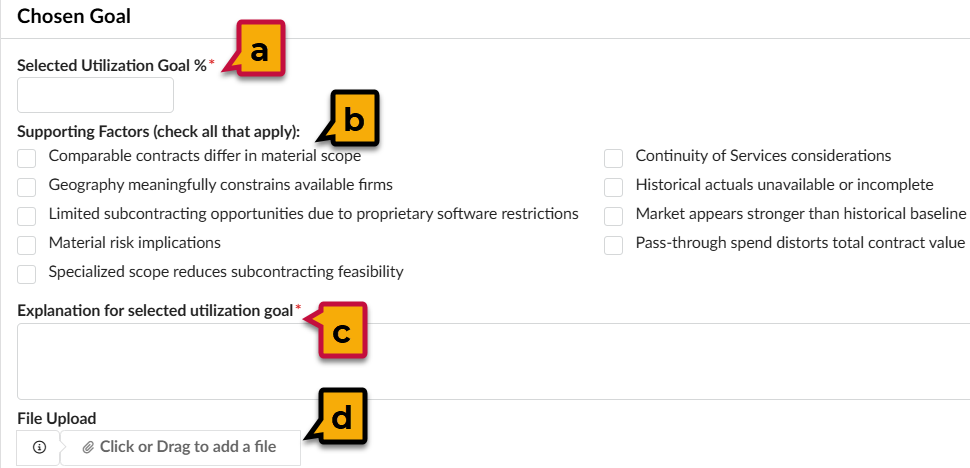The image size is (970, 468).
Task: Click the explanation for selected utilization goal textbox
Action: (x=494, y=361)
